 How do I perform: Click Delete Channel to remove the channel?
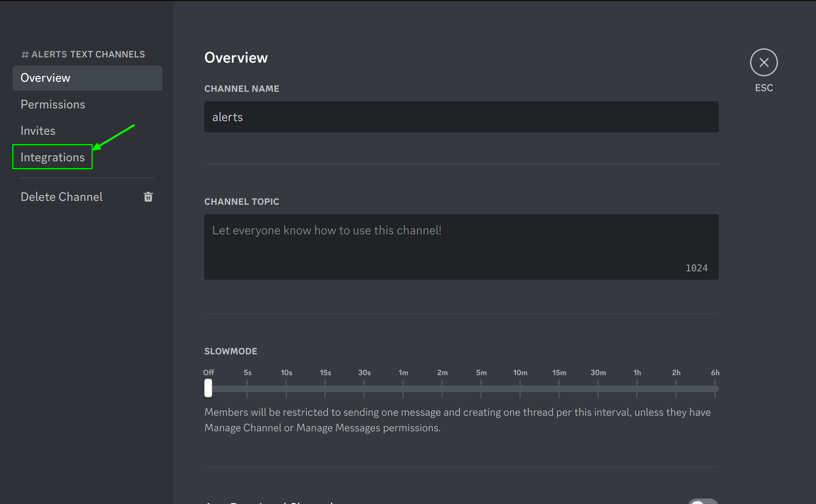(61, 197)
